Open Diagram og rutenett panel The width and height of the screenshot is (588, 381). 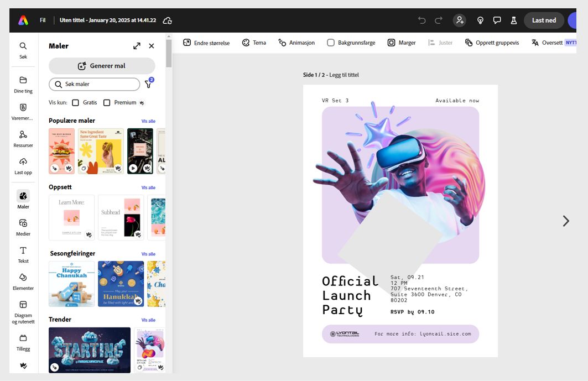coord(23,308)
